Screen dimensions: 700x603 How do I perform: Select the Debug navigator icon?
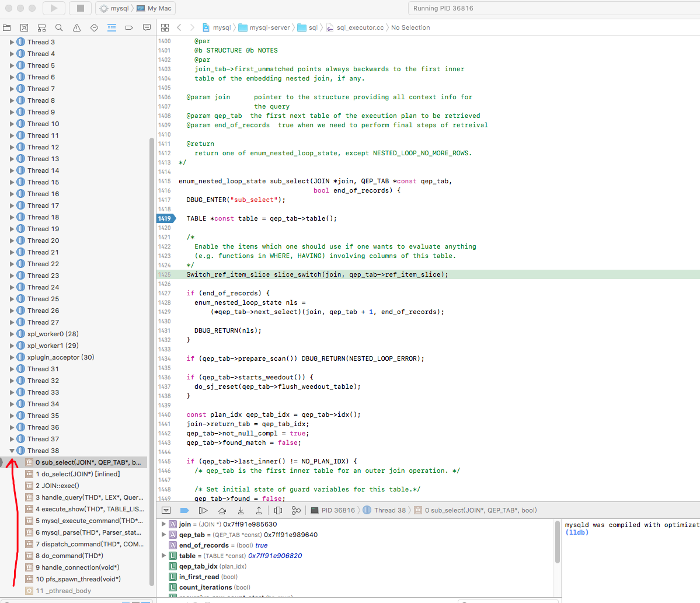tap(112, 27)
